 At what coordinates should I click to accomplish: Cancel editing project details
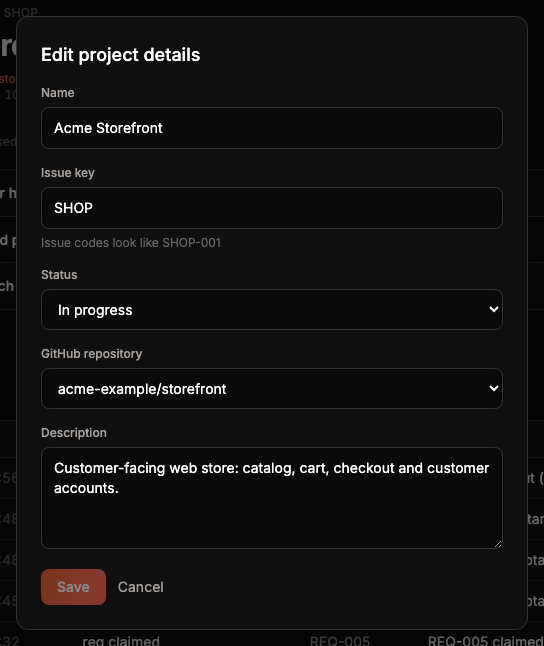click(141, 587)
